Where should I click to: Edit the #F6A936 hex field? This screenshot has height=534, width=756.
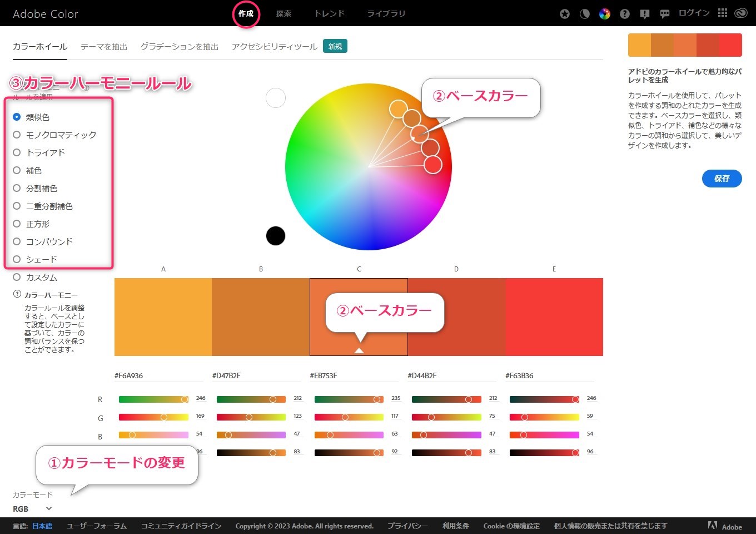(x=159, y=376)
